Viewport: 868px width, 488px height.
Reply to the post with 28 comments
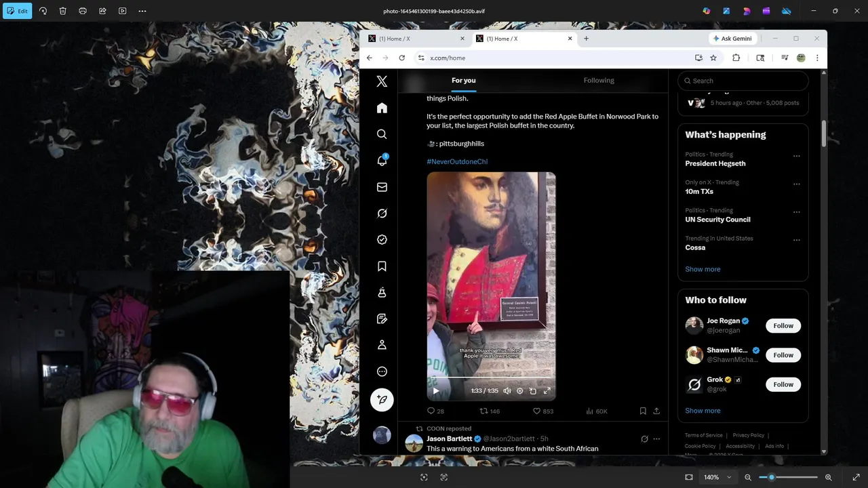click(435, 411)
